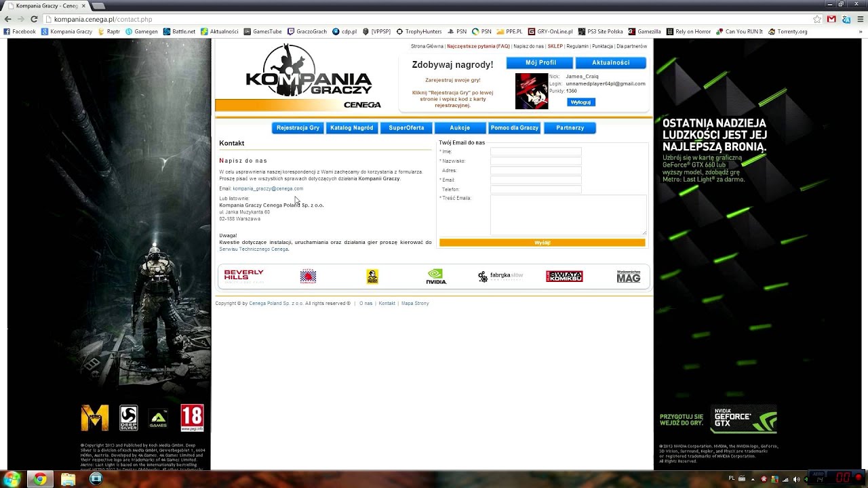The width and height of the screenshot is (868, 488).
Task: Open the GraczoGrach bookmark
Action: click(307, 32)
